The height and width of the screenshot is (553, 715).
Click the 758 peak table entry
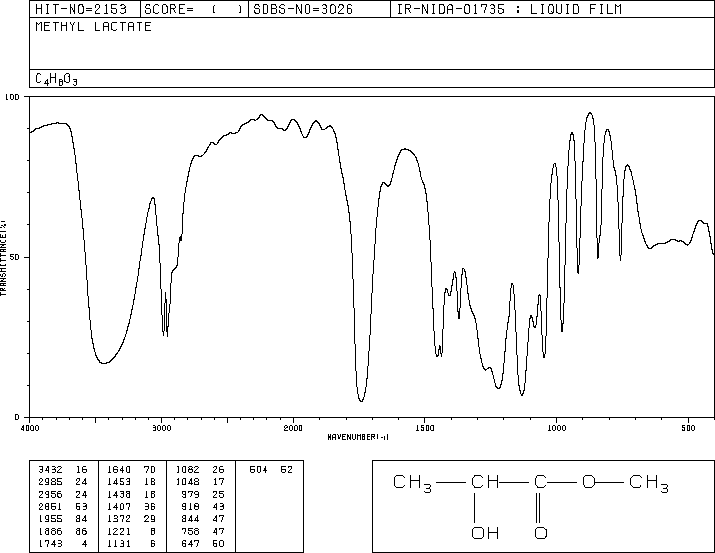(x=191, y=531)
